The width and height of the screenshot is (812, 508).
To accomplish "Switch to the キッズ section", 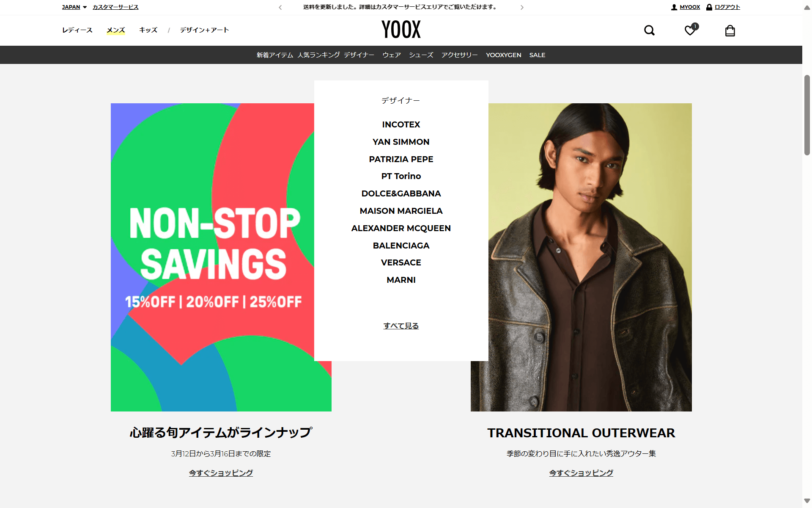I will [148, 30].
